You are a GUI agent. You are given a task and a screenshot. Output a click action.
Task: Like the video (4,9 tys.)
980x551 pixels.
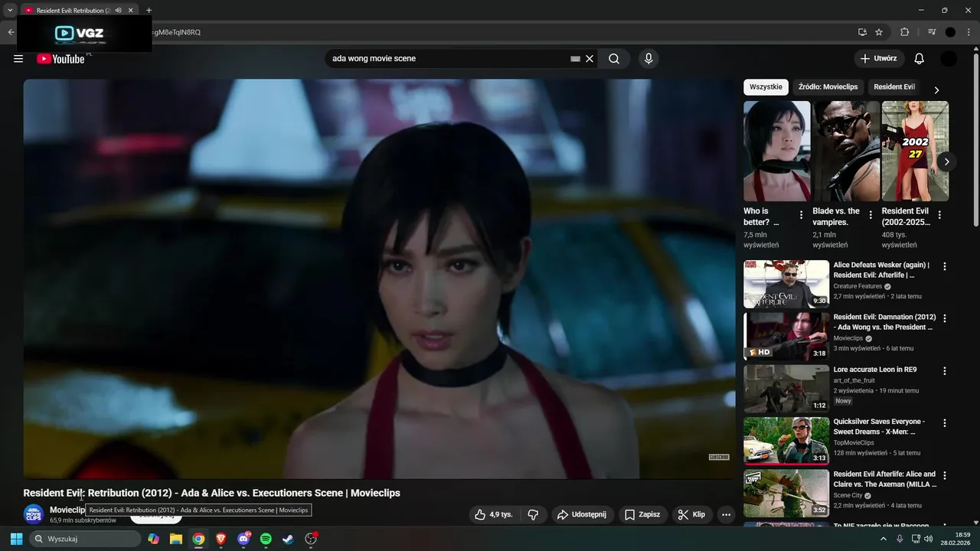(493, 514)
